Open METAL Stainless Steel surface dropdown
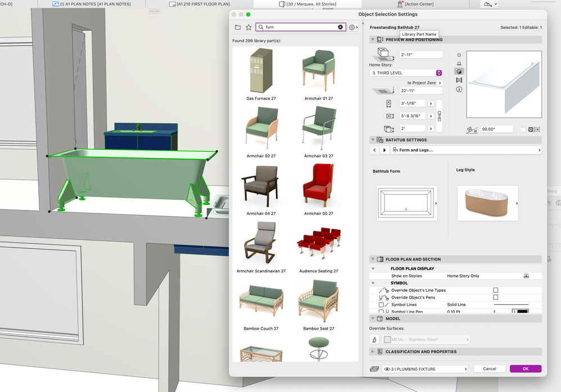This screenshot has height=392, width=561. click(x=426, y=339)
